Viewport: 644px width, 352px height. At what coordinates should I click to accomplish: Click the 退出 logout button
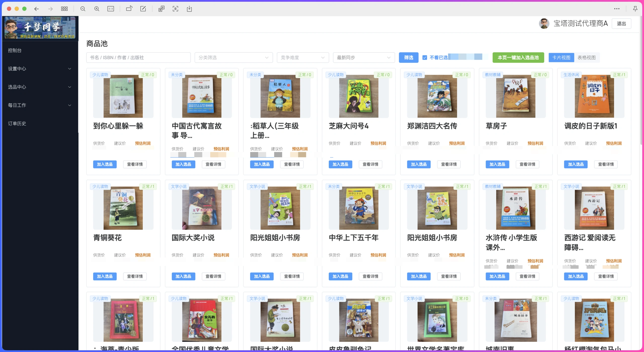coord(621,24)
